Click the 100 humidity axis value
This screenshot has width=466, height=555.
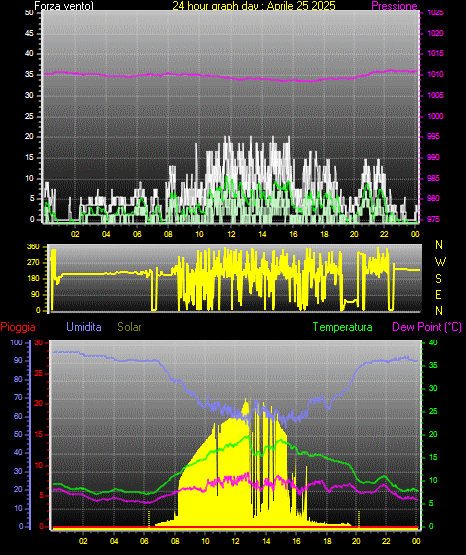[16, 342]
